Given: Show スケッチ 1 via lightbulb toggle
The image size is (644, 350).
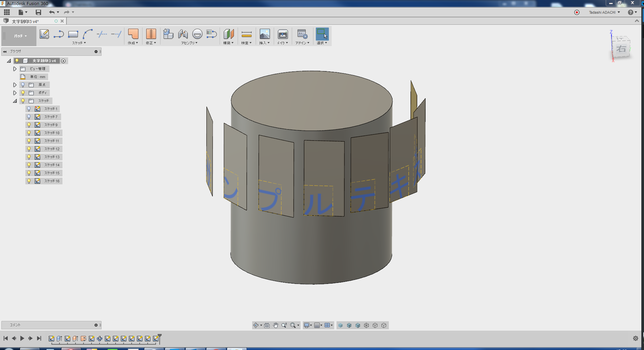Looking at the screenshot, I should [29, 109].
